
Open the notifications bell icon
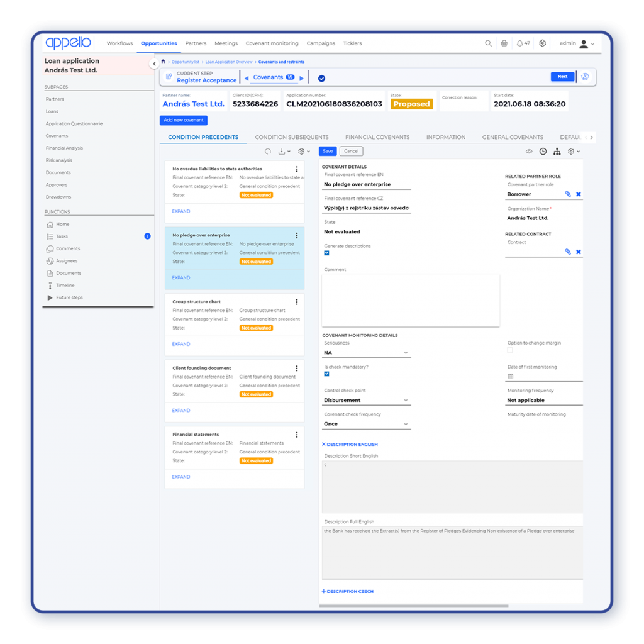pos(519,43)
